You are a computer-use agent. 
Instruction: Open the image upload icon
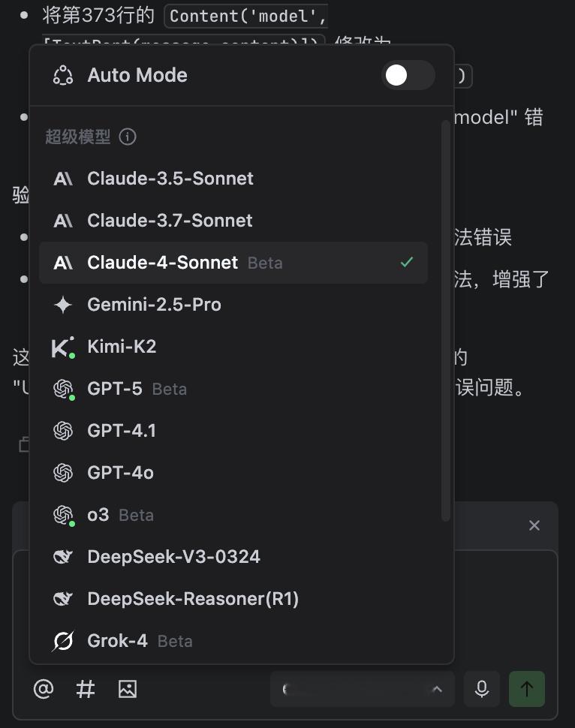128,689
